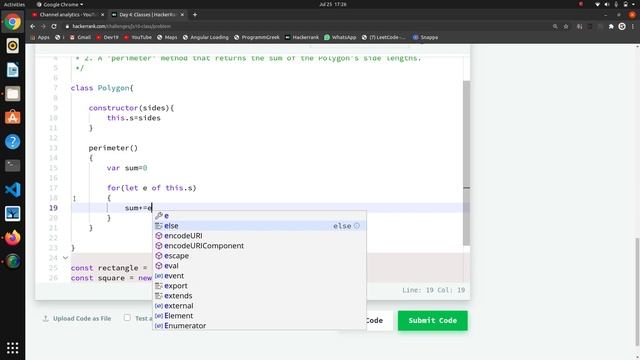Choose 'Enumerator' from suggestions
The image size is (640, 360).
[x=259, y=326]
